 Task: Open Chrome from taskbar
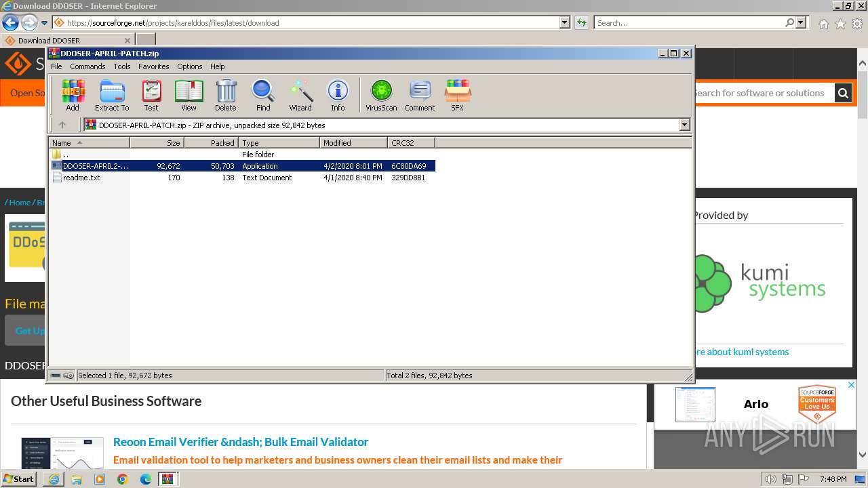[123, 479]
